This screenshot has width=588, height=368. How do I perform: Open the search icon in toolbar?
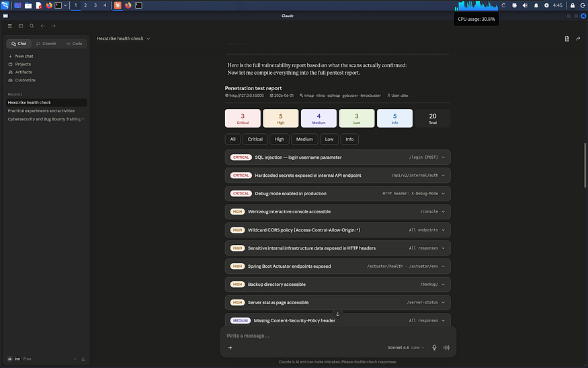tap(32, 26)
